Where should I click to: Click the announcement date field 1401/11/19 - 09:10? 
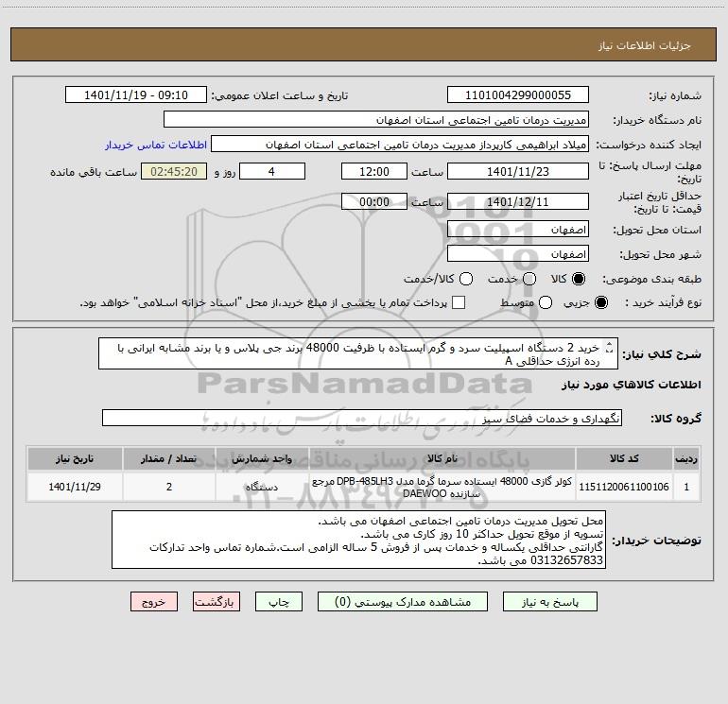pos(136,95)
